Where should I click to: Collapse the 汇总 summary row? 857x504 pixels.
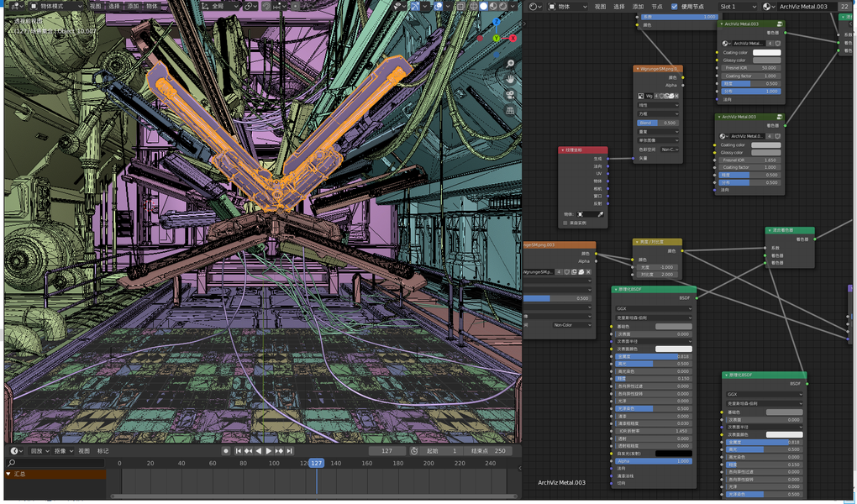[x=8, y=474]
